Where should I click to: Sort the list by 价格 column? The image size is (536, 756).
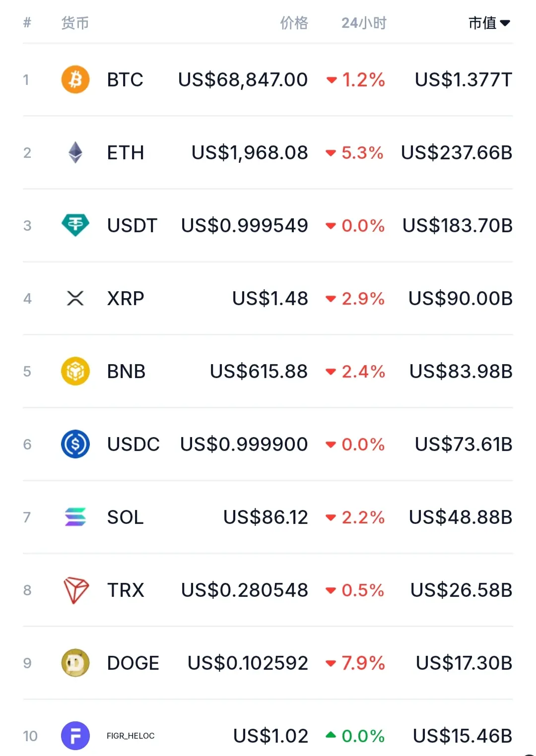click(294, 23)
